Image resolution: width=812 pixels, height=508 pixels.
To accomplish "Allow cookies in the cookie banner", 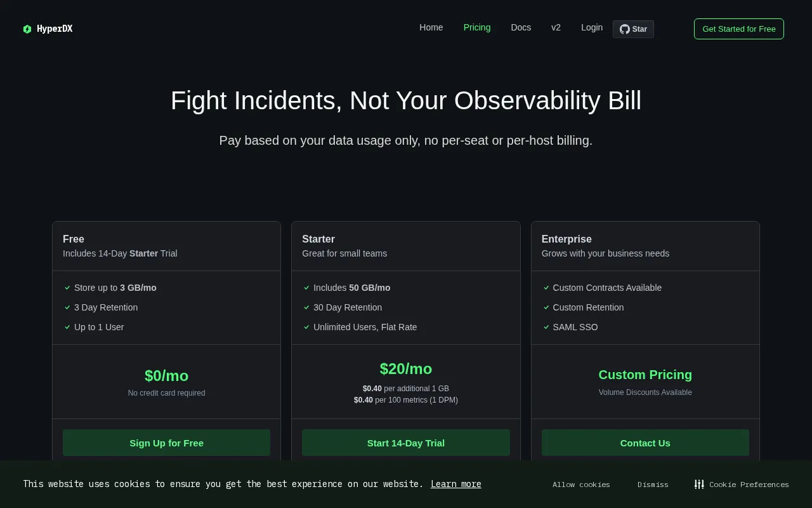I will tap(581, 485).
